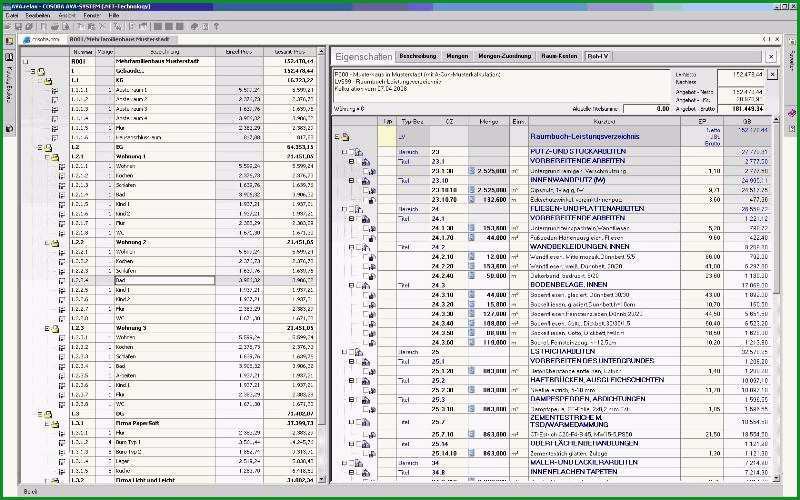Viewport: 800px width, 500px height.
Task: Click the folder icon of row 1.2 EG
Action: 48,148
